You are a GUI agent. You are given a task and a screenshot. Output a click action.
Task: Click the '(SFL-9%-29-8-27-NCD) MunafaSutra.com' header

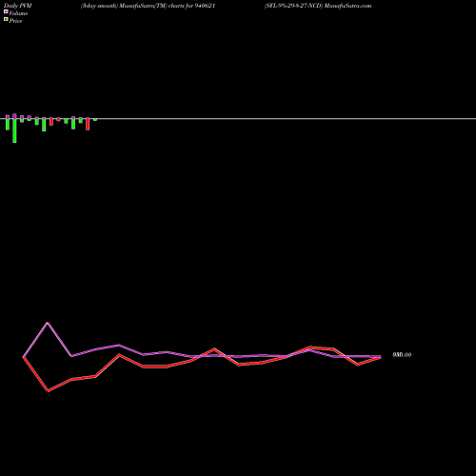(318, 6)
